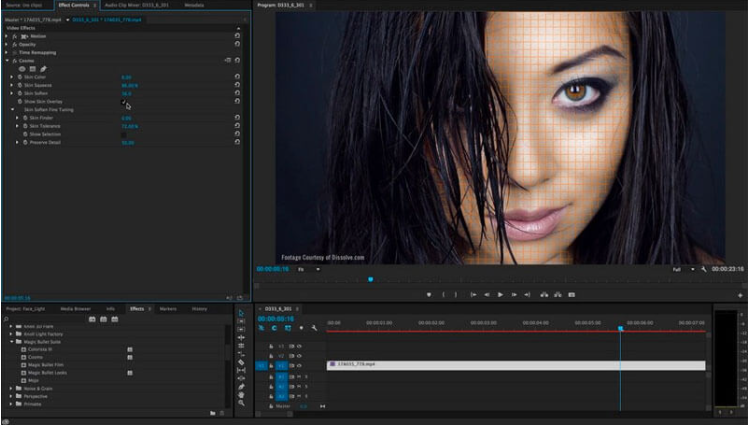Select the Hand tool in tools panel
This screenshot has width=748, height=425.
coord(242,395)
